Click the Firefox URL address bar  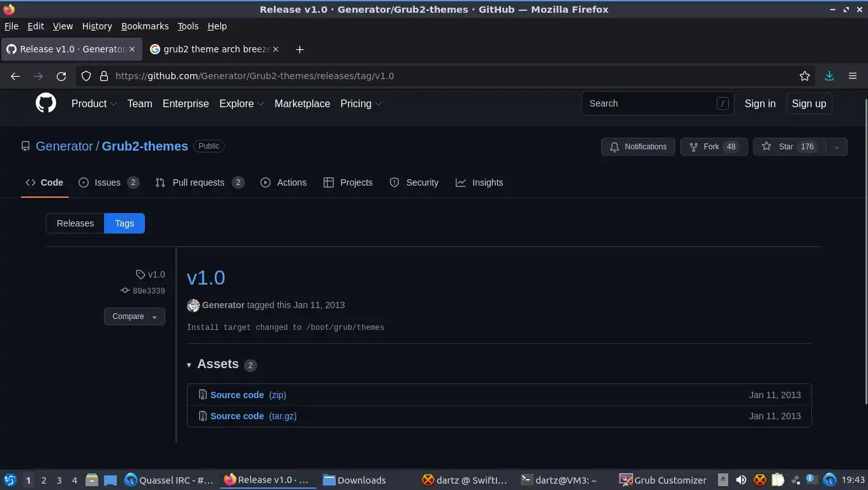click(447, 76)
